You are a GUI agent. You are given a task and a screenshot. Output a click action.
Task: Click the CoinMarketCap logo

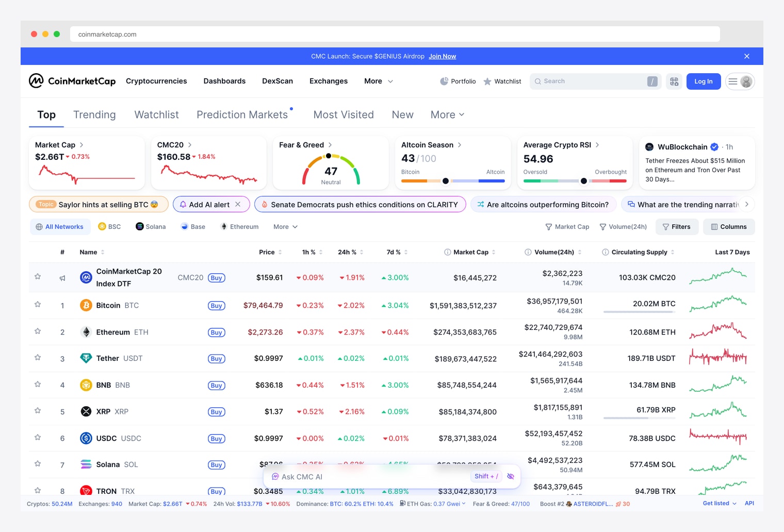[72, 81]
